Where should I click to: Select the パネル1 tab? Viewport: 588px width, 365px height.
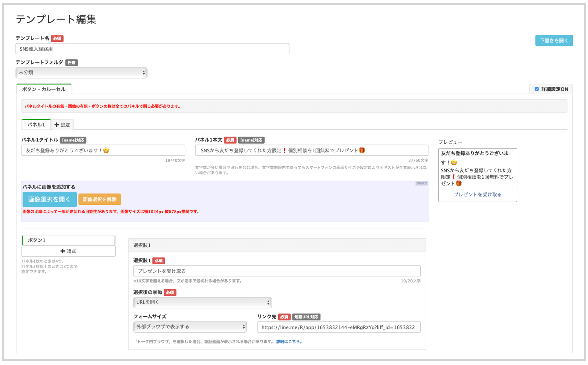pos(36,125)
